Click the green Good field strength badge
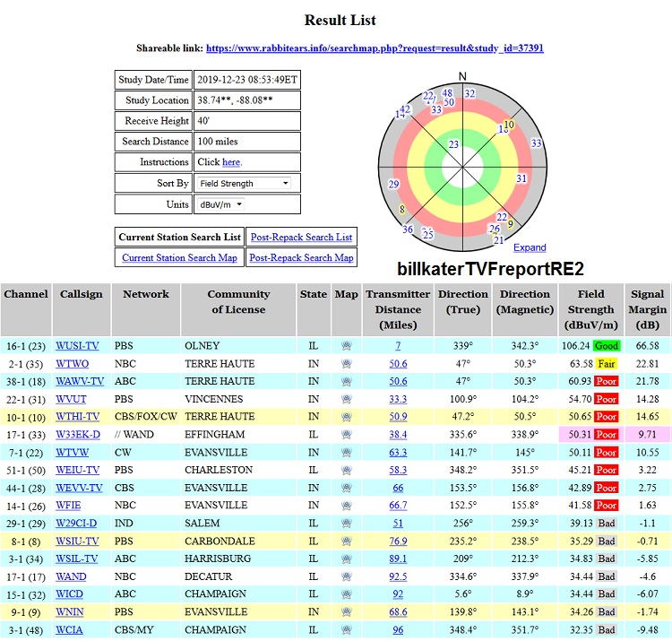Viewport: 672px width, 641px height. pos(605,345)
